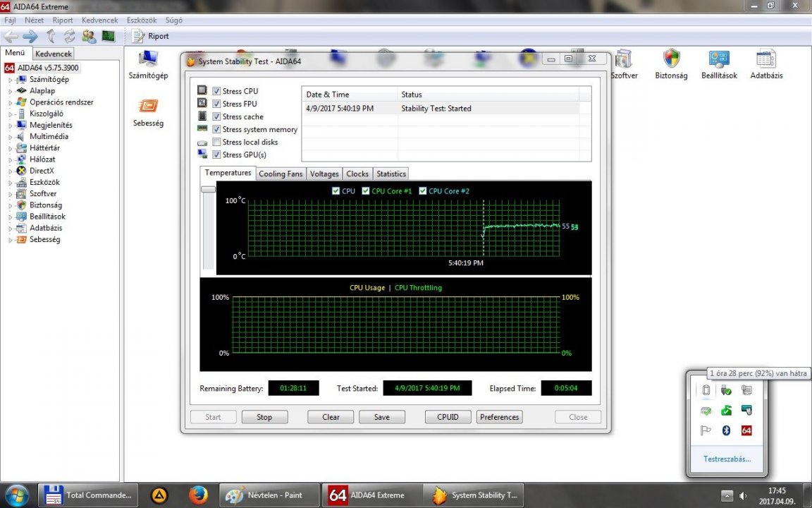Enable the Stress local disks checkbox
The width and height of the screenshot is (812, 508).
[x=216, y=142]
